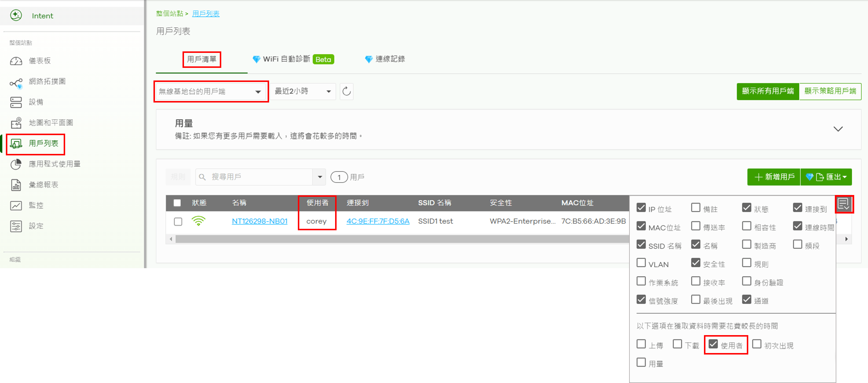
Task: Open 地圖和平面圖 map icon in sidebar
Action: (x=16, y=123)
